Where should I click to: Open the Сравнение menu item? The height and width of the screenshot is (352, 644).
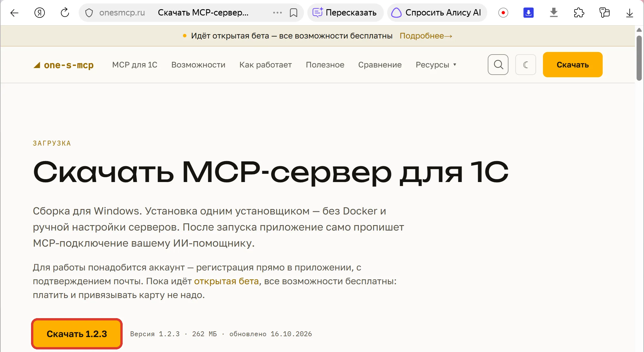[380, 65]
